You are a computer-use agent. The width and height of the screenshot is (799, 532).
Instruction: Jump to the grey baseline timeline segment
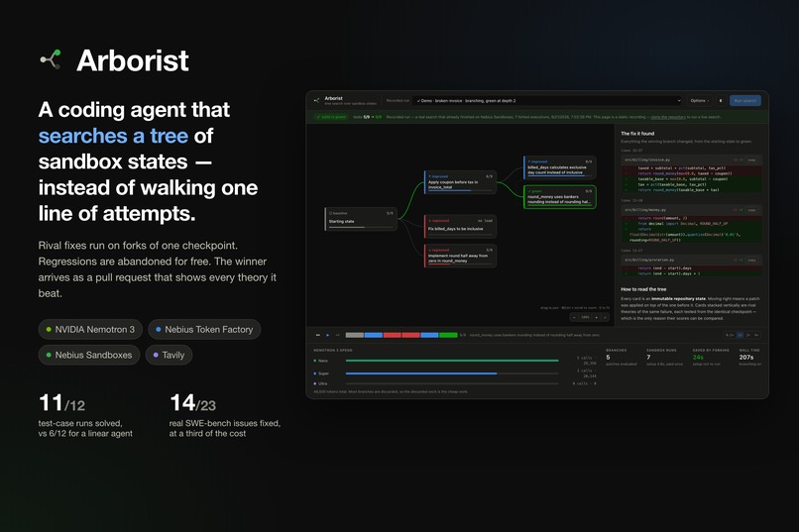tap(355, 335)
